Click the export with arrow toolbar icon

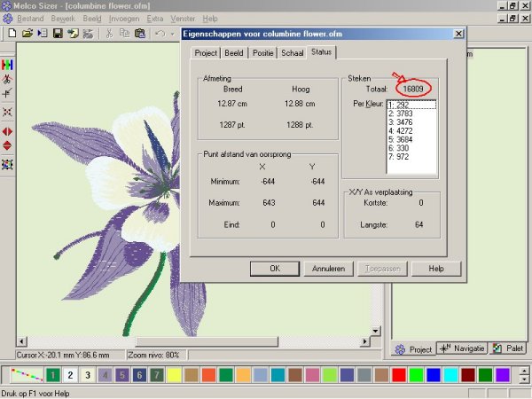(73, 34)
